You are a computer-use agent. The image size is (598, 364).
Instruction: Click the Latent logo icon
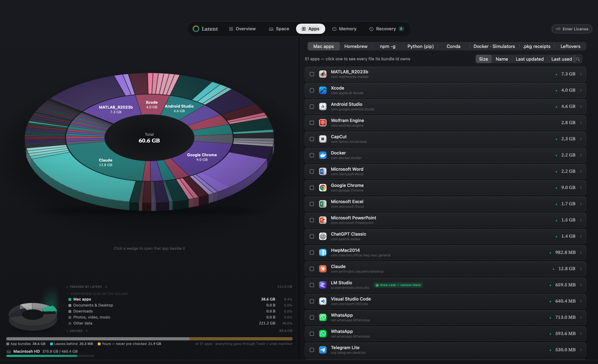(x=196, y=29)
